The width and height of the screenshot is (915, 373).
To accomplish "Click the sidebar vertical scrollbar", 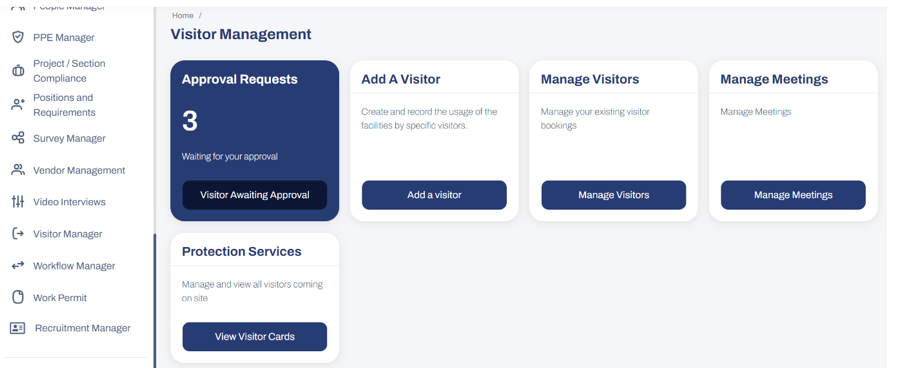I will pyautogui.click(x=155, y=301).
